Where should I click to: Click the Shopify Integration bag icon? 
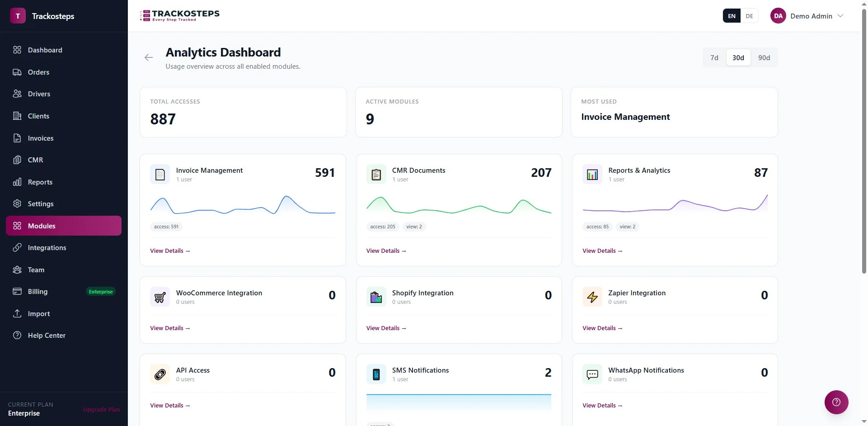click(376, 297)
